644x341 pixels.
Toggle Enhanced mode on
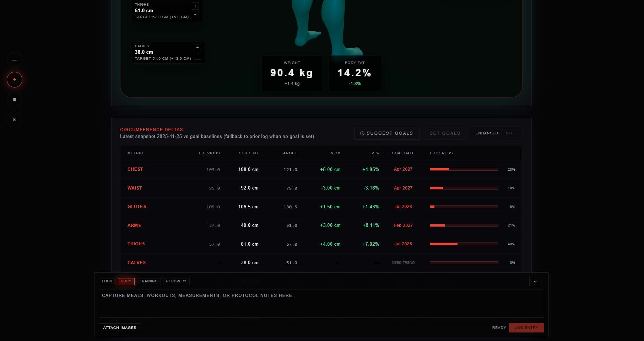tap(509, 133)
